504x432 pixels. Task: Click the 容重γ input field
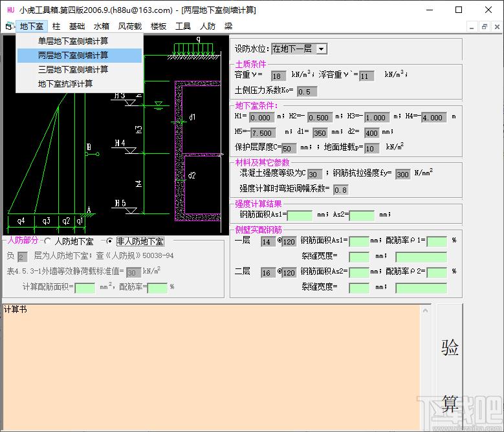[x=278, y=76]
